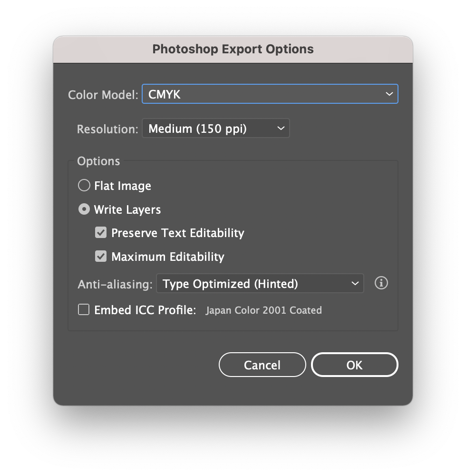Click the Japan Color 2001 Coated profile text

[263, 310]
